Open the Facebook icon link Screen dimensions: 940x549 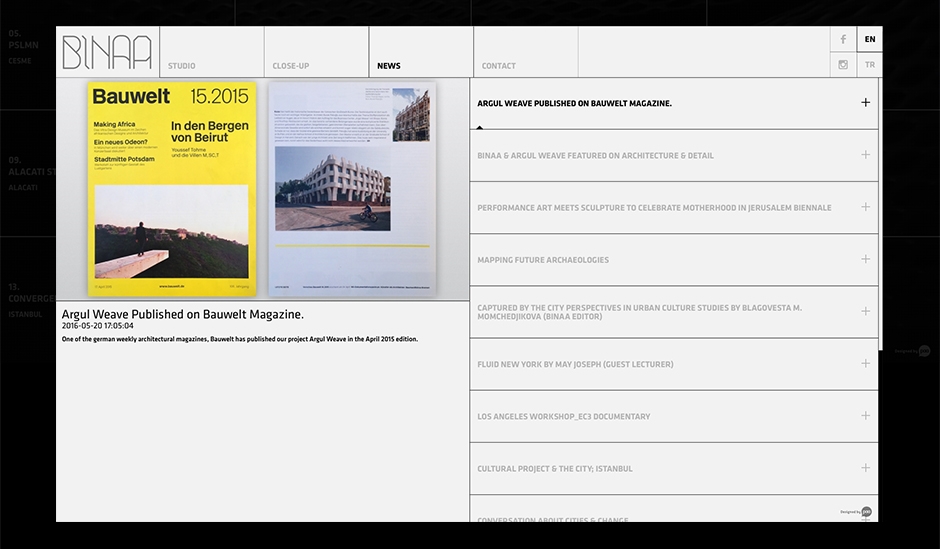coord(843,39)
